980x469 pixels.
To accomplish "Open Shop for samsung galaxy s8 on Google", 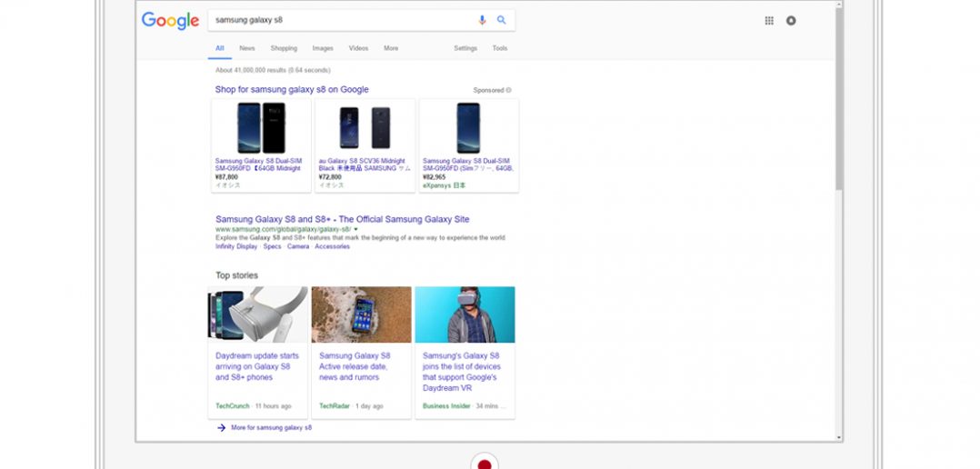I will point(292,89).
